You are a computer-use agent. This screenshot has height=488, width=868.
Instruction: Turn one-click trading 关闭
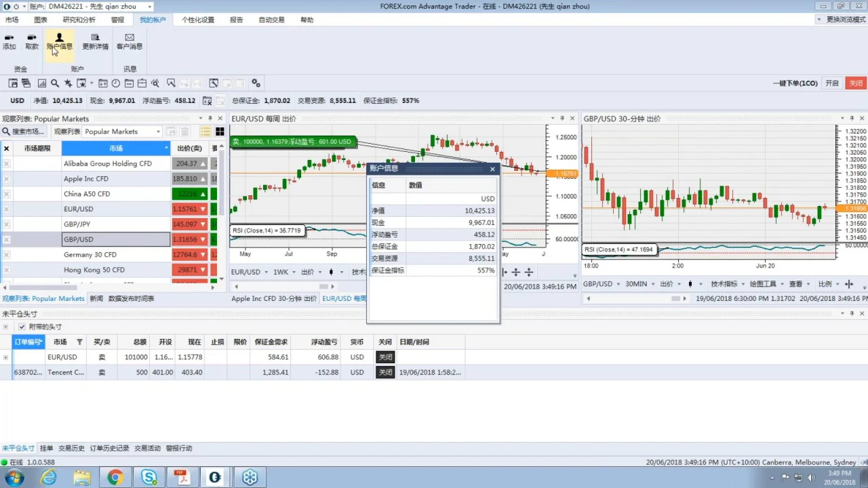pyautogui.click(x=855, y=83)
